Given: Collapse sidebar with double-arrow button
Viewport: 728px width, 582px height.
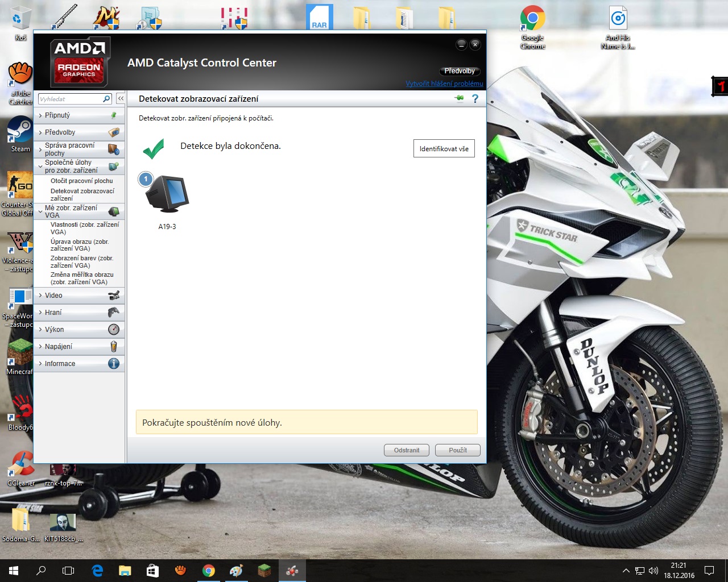Looking at the screenshot, I should [x=121, y=99].
